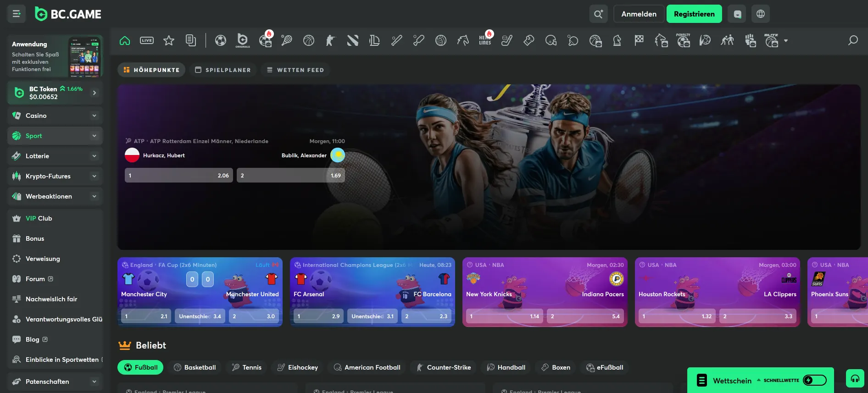
Task: Select ice hockey stick icon
Action: [x=507, y=40]
